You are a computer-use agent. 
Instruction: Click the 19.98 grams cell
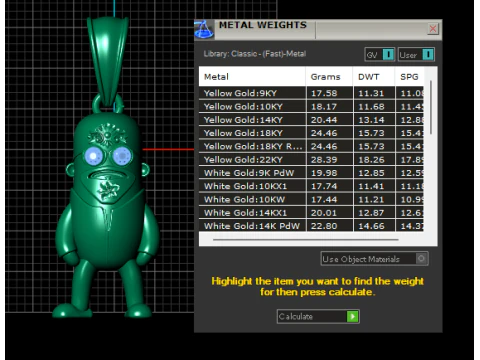click(x=330, y=173)
